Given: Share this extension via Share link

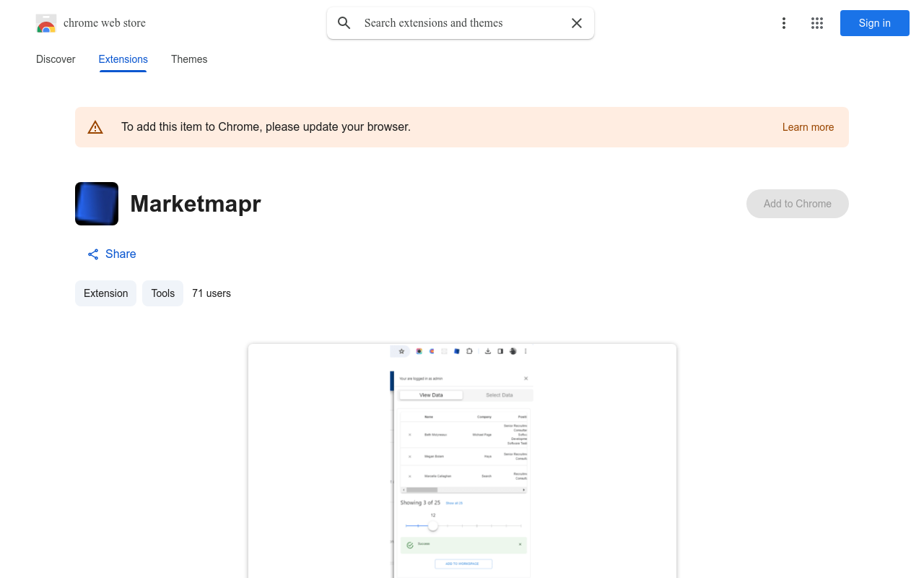Looking at the screenshot, I should [112, 254].
